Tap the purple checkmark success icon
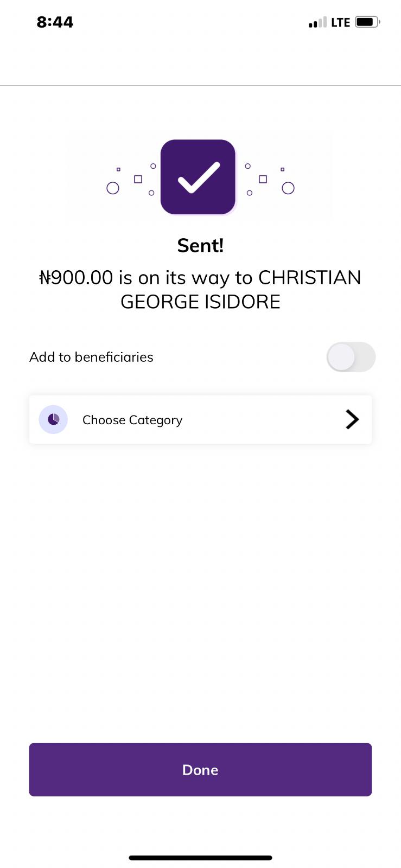 click(198, 177)
